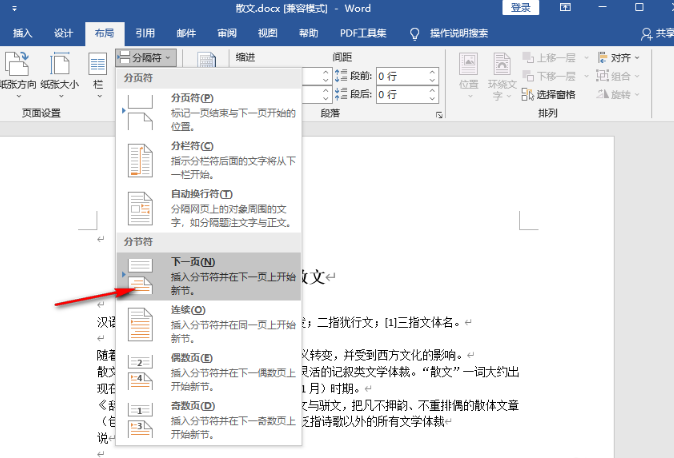The width and height of the screenshot is (674, 458).
Task: Select 偶数页(E) even page section break
Action: [x=209, y=372]
